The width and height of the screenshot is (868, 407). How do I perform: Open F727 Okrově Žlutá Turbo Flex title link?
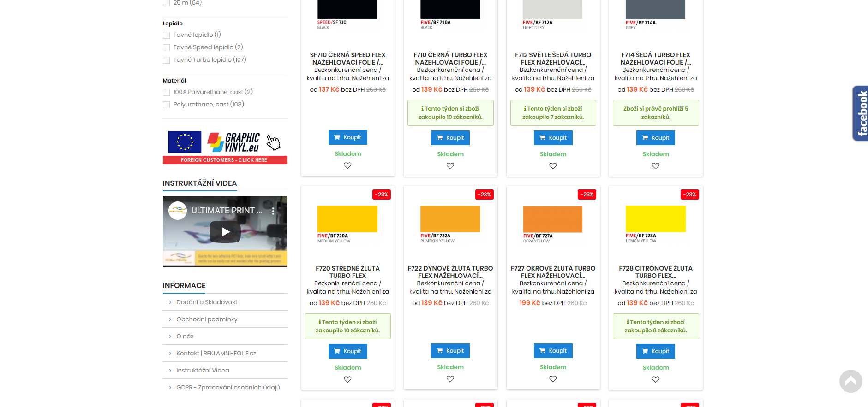[553, 272]
